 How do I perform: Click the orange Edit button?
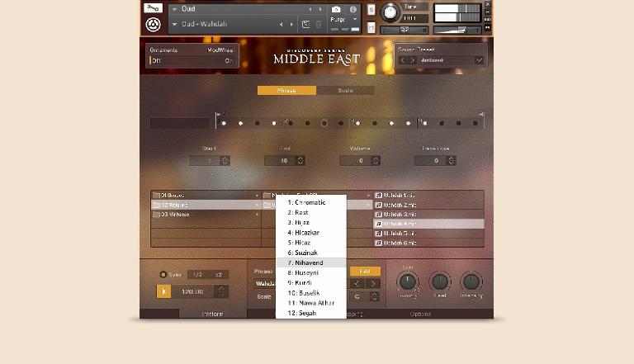[x=365, y=272]
